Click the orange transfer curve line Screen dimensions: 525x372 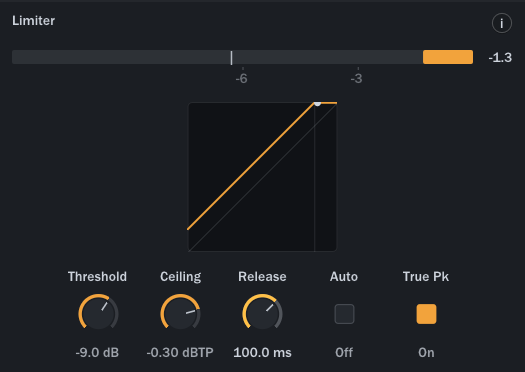coord(251,166)
